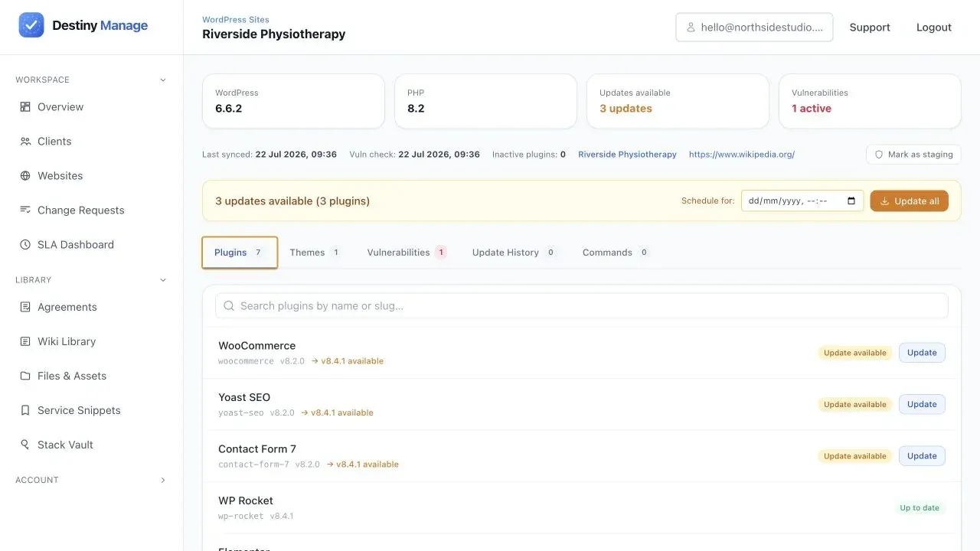
Task: Collapse the Library section chevron
Action: 162,280
